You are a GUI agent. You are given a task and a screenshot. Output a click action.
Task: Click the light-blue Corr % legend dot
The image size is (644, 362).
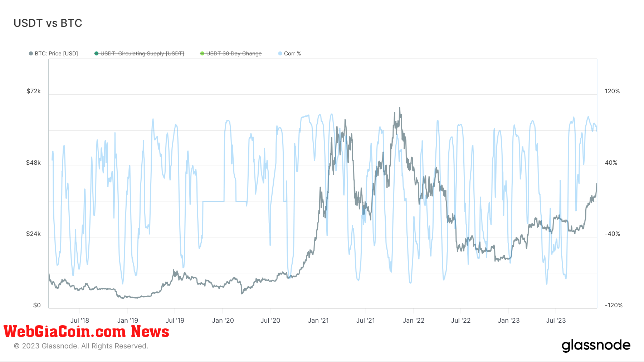pyautogui.click(x=280, y=54)
